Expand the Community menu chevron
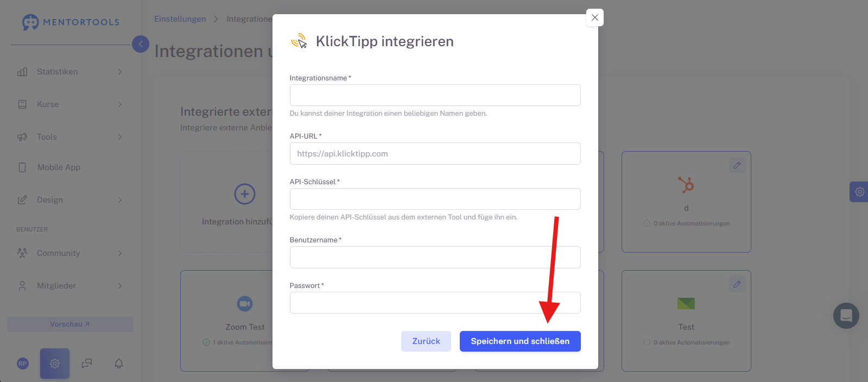 tap(120, 253)
